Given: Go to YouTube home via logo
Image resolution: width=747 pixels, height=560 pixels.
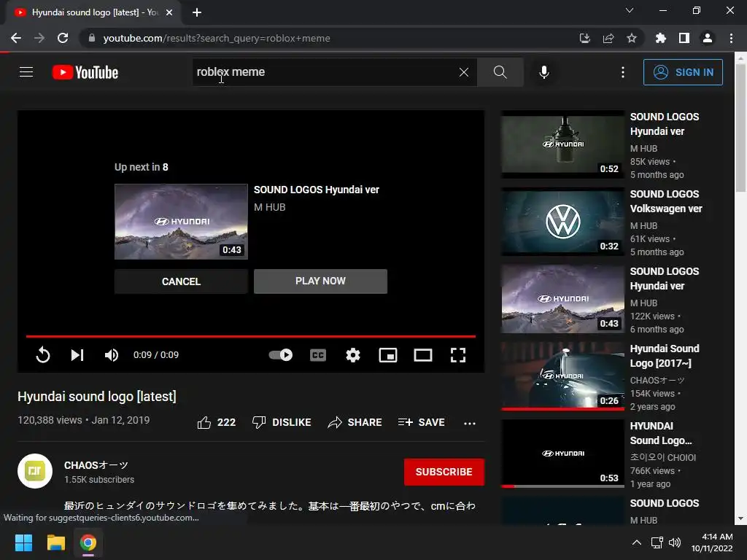Looking at the screenshot, I should pos(85,72).
